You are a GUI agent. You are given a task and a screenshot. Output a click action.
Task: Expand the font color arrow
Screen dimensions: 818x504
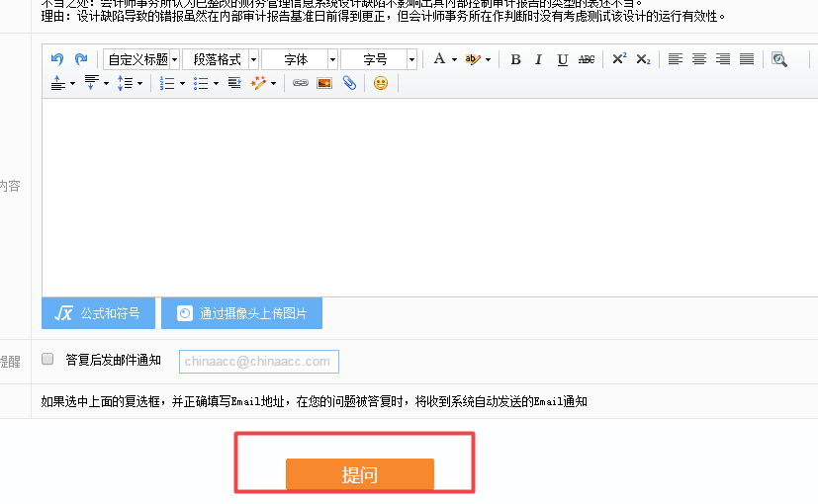point(454,60)
